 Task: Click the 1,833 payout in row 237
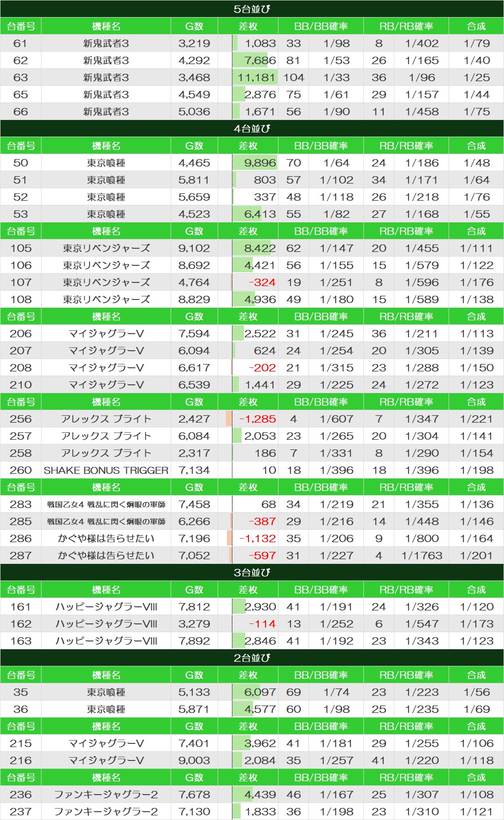pos(260,812)
